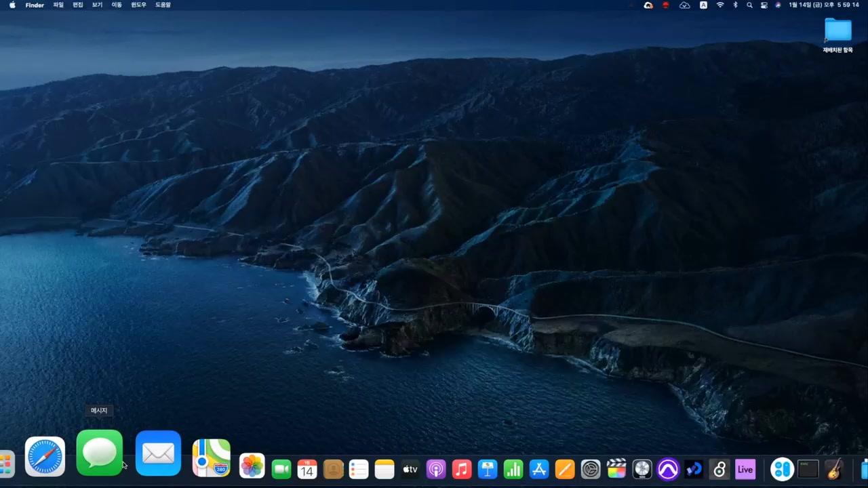Launch Ableton Live from the Dock
Image resolution: width=868 pixels, height=488 pixels.
click(745, 469)
